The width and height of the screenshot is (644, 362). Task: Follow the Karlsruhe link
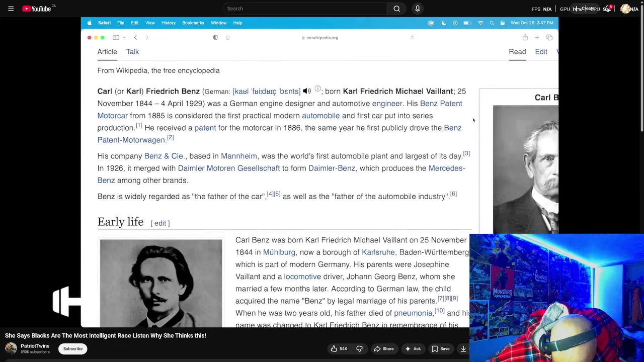click(x=378, y=252)
